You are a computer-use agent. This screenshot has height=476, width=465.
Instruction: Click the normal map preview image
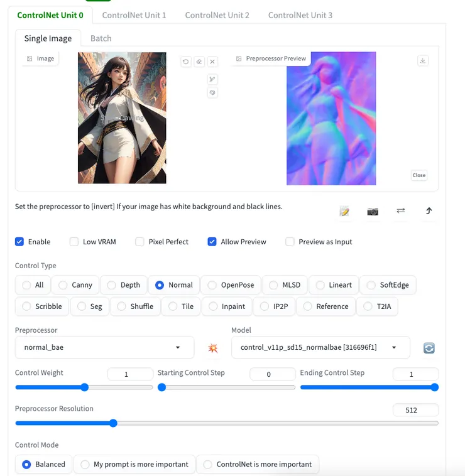(x=331, y=119)
